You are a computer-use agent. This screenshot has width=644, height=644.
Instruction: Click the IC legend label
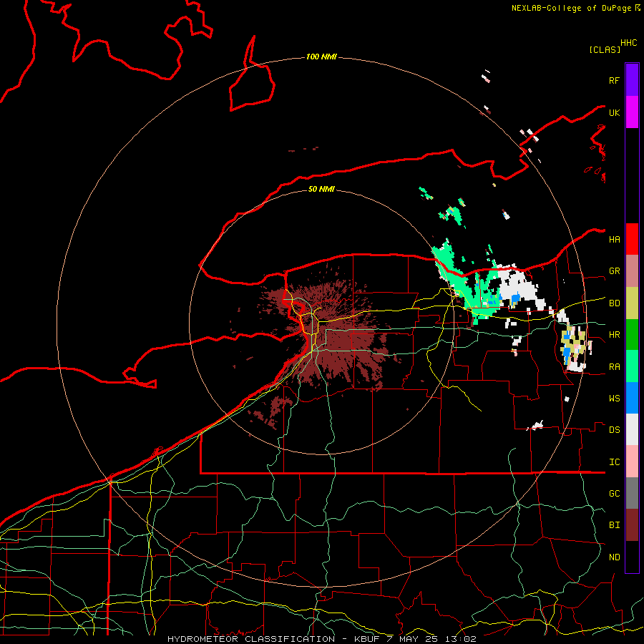click(x=614, y=462)
